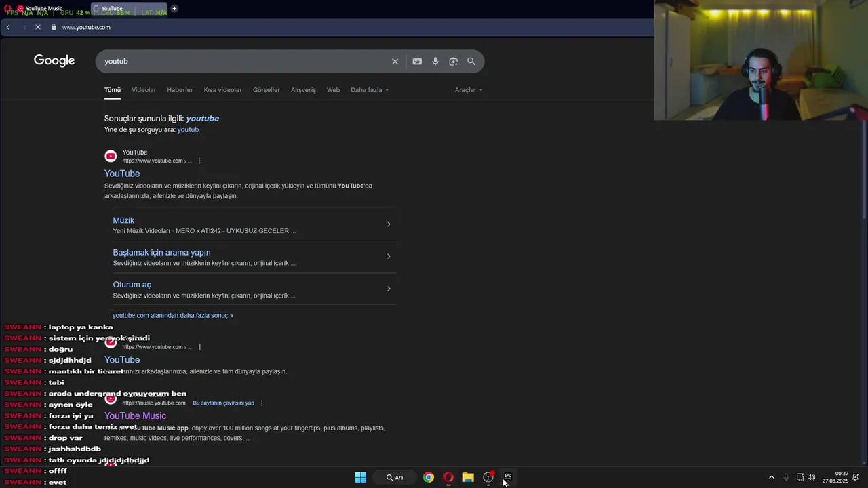Open Görseller image results
The height and width of the screenshot is (488, 868).
267,89
